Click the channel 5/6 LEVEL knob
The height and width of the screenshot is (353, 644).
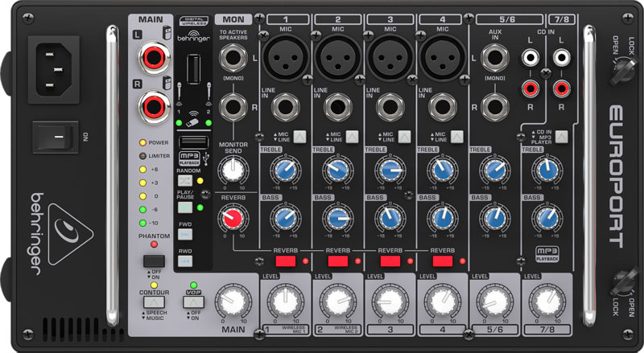coord(495,302)
